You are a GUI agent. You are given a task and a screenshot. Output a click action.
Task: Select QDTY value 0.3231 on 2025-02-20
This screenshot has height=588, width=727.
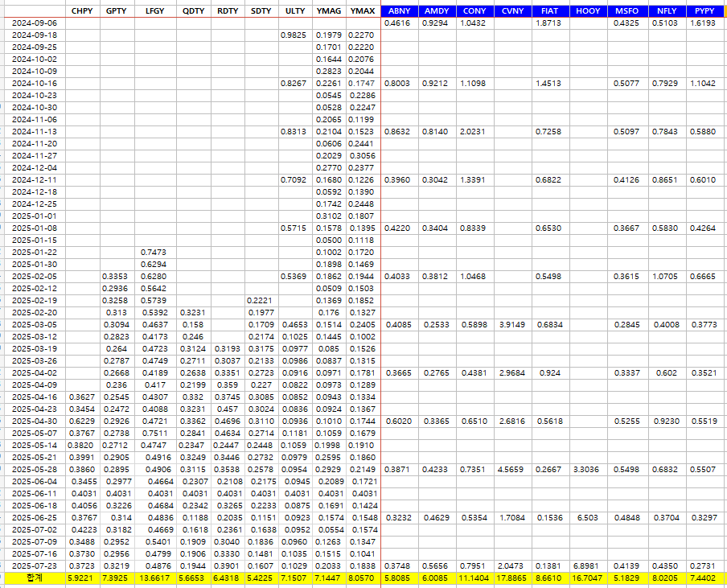(x=193, y=313)
